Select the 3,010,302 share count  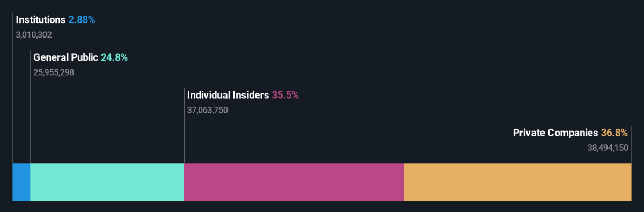click(34, 35)
